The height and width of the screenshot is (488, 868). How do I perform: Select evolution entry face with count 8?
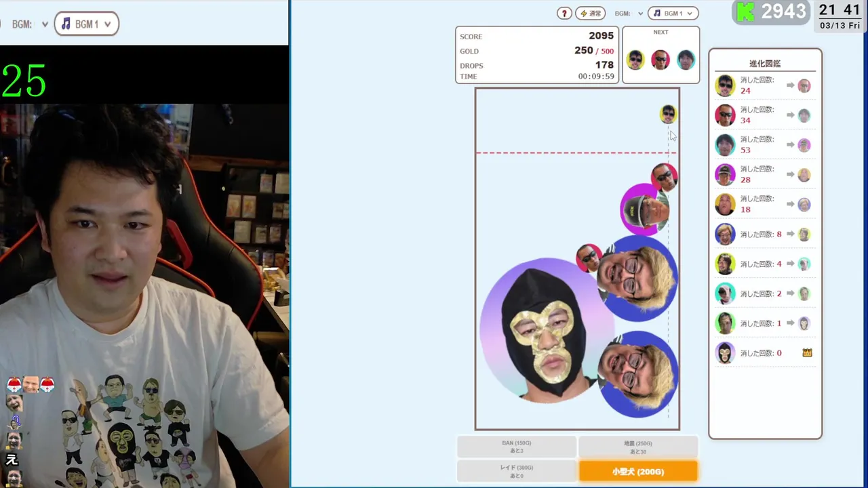point(725,234)
